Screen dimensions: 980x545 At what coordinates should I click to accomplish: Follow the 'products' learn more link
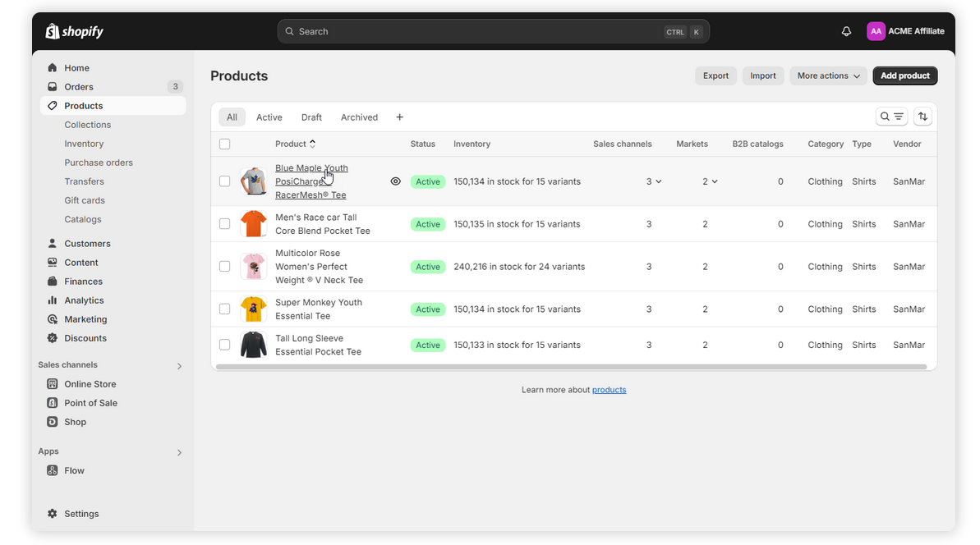(x=609, y=390)
